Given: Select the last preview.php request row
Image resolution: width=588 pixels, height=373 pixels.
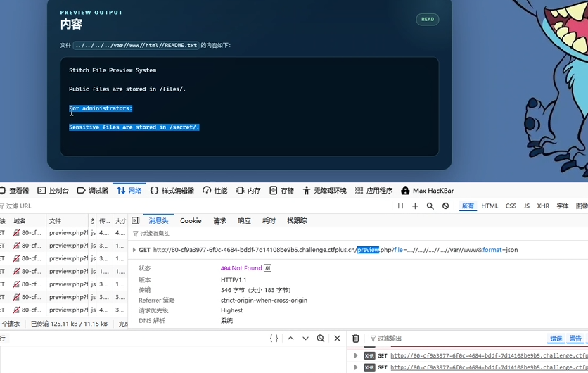Looking at the screenshot, I should tap(64, 310).
